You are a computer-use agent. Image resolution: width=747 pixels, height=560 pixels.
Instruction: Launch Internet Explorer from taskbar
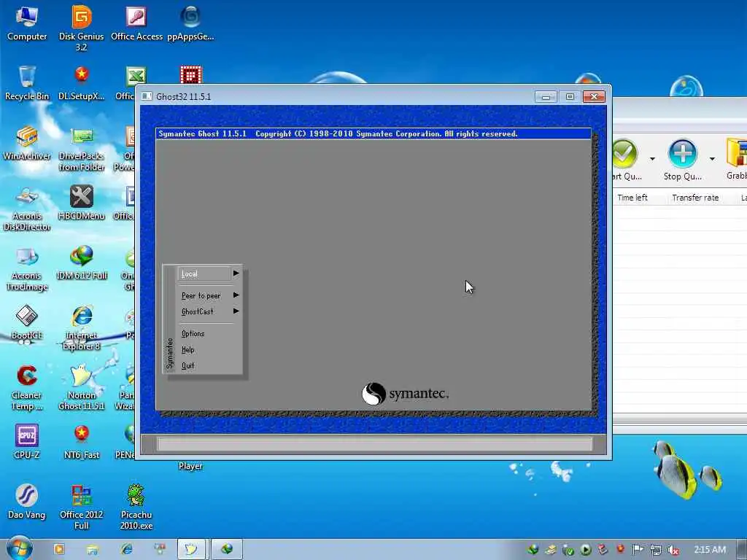click(x=127, y=549)
